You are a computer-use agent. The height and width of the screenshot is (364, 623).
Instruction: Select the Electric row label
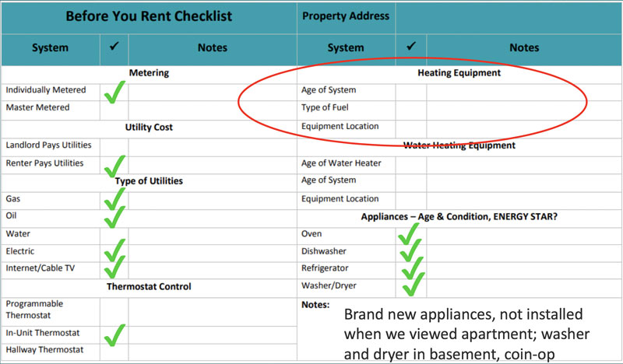click(20, 251)
